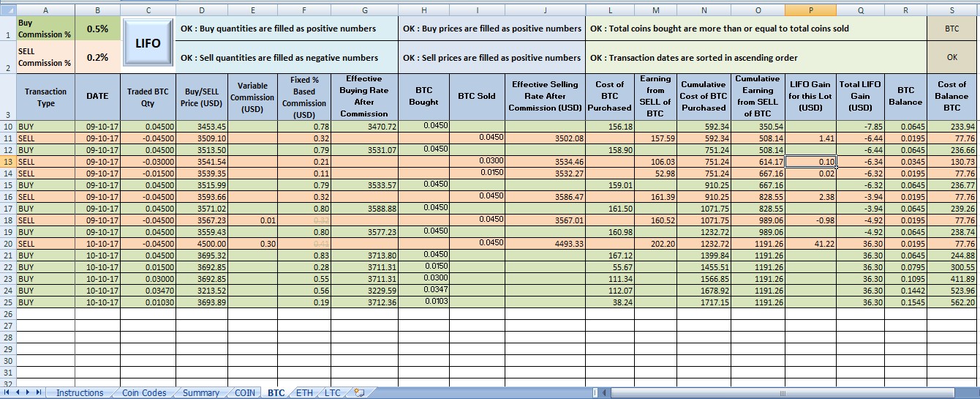This screenshot has height=399, width=980.
Task: Click cost of balance 562.20 cell
Action: coord(952,302)
